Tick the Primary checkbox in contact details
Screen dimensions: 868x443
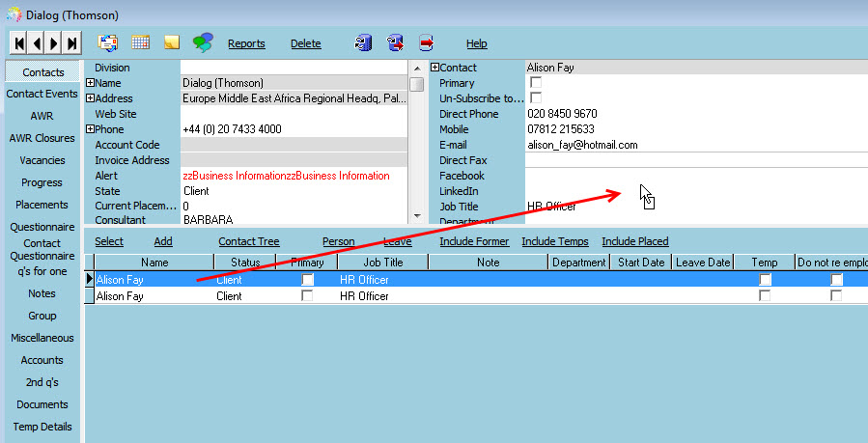[535, 82]
